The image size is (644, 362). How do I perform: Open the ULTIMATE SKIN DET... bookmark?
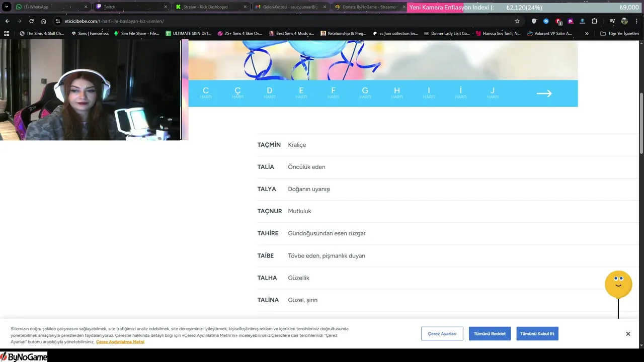pyautogui.click(x=189, y=34)
